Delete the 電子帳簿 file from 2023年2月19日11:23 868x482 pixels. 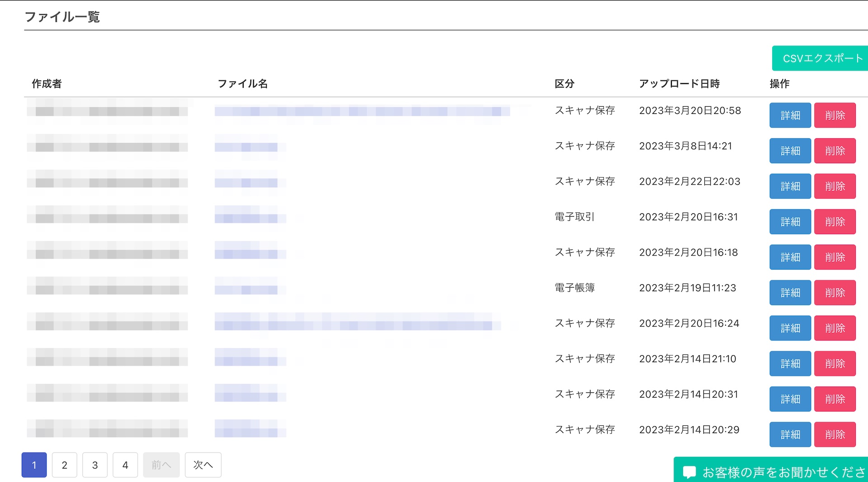coord(835,293)
